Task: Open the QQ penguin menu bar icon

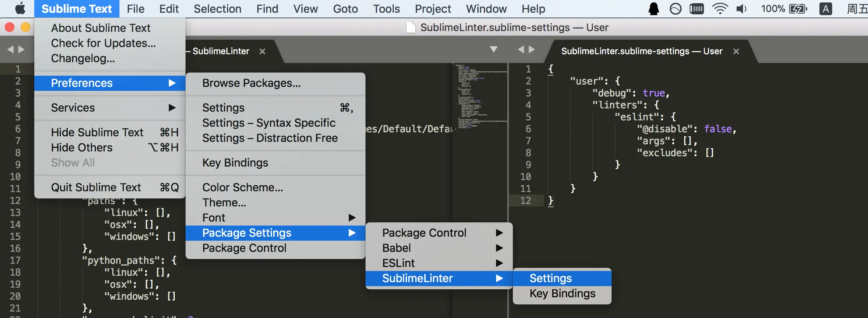Action: [653, 9]
